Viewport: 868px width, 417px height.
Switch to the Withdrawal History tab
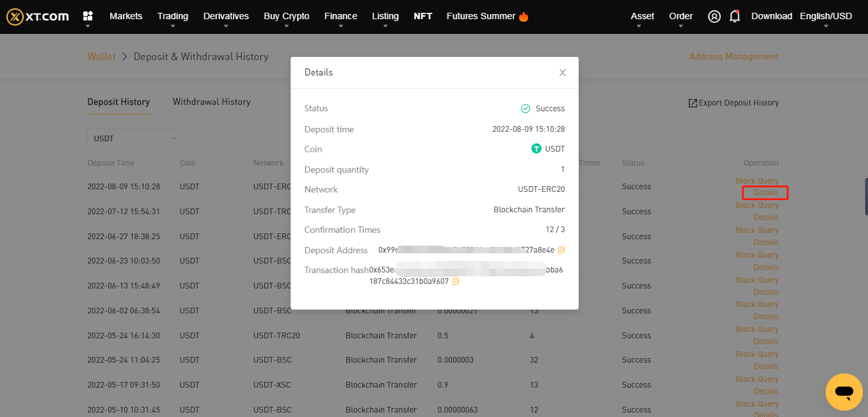[x=211, y=102]
